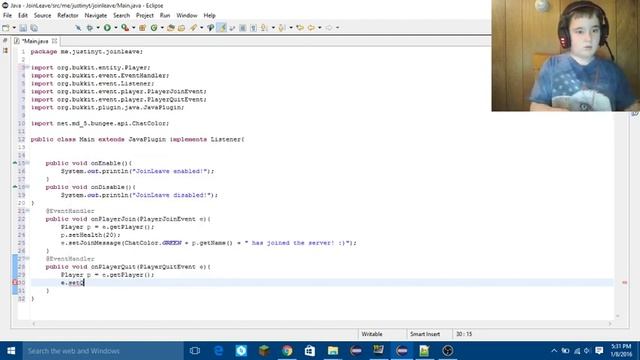This screenshot has width=640, height=360.
Task: Open the Project menu
Action: (145, 16)
